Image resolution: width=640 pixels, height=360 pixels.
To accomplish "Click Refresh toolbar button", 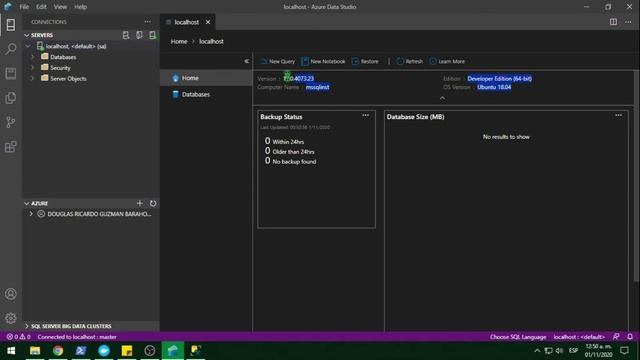I will coord(410,61).
